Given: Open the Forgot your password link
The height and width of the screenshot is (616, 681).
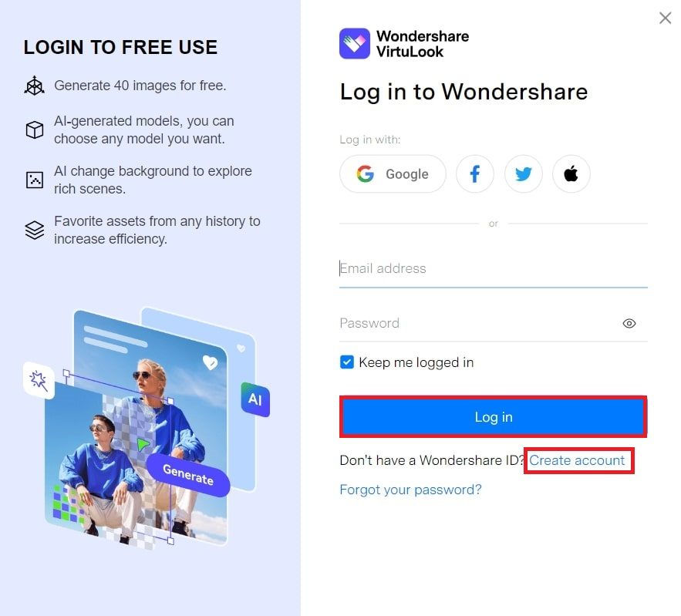Looking at the screenshot, I should click(410, 490).
